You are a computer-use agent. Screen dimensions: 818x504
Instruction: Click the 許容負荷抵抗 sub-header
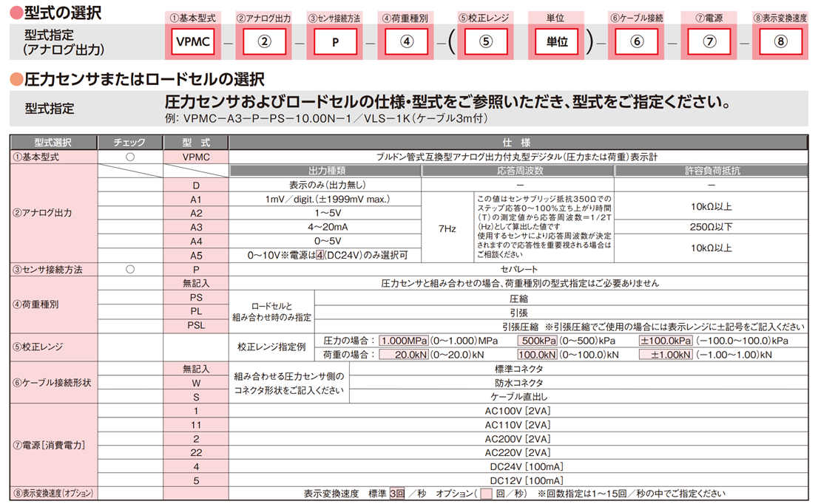point(712,171)
